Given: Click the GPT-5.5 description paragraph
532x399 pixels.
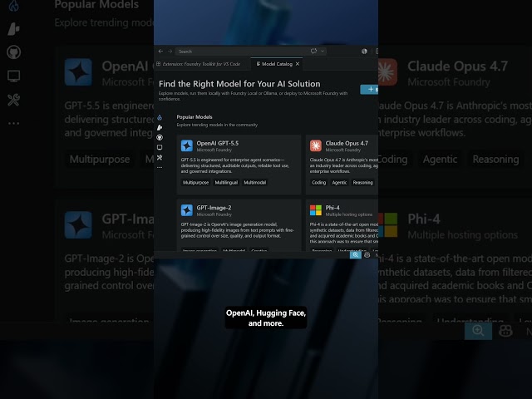Looking at the screenshot, I should (235, 165).
